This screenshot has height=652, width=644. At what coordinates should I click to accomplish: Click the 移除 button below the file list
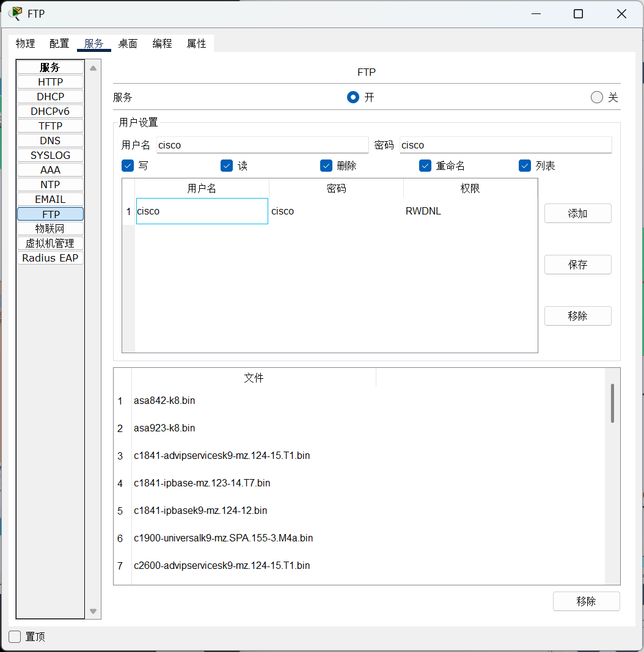tap(586, 601)
